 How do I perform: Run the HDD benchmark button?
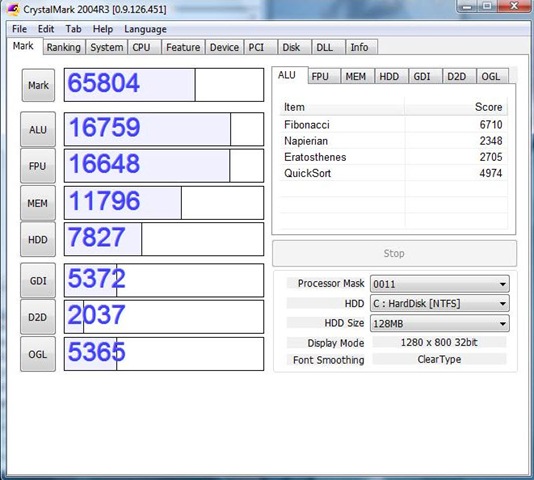point(38,239)
